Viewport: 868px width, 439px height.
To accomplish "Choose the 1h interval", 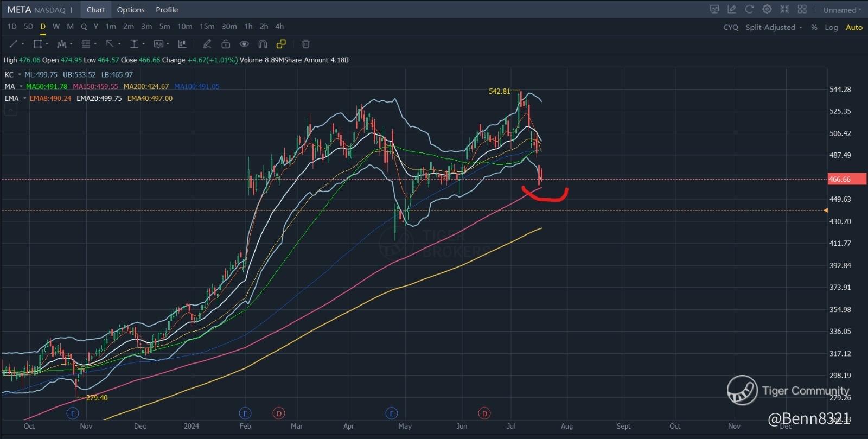I will click(248, 27).
